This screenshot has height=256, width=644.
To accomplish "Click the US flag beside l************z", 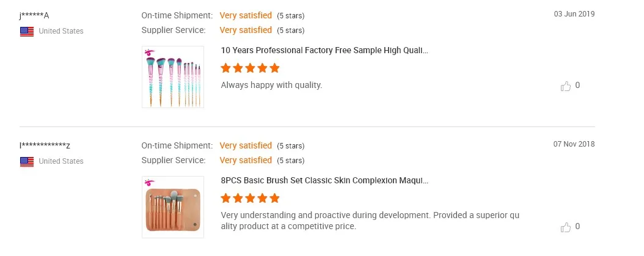I will tap(27, 161).
